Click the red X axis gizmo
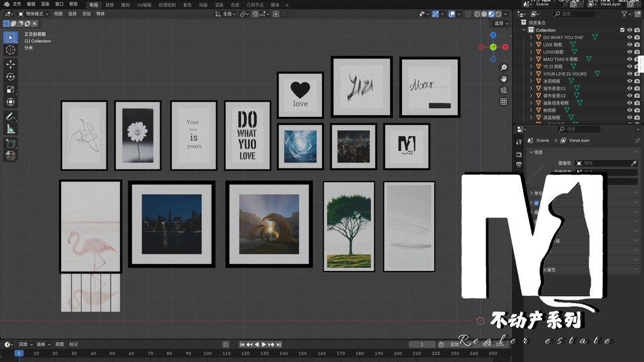644x362 pixels. coord(505,47)
